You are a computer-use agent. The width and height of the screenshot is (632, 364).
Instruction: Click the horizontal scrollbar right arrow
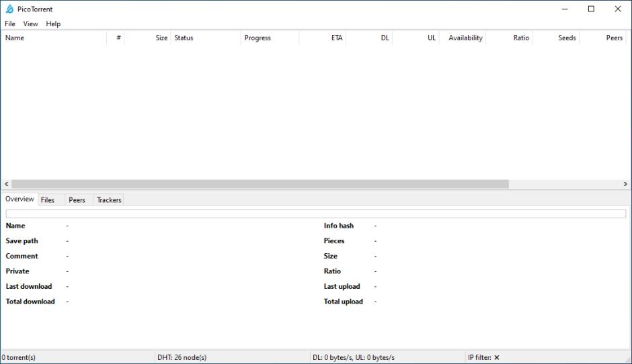(625, 184)
